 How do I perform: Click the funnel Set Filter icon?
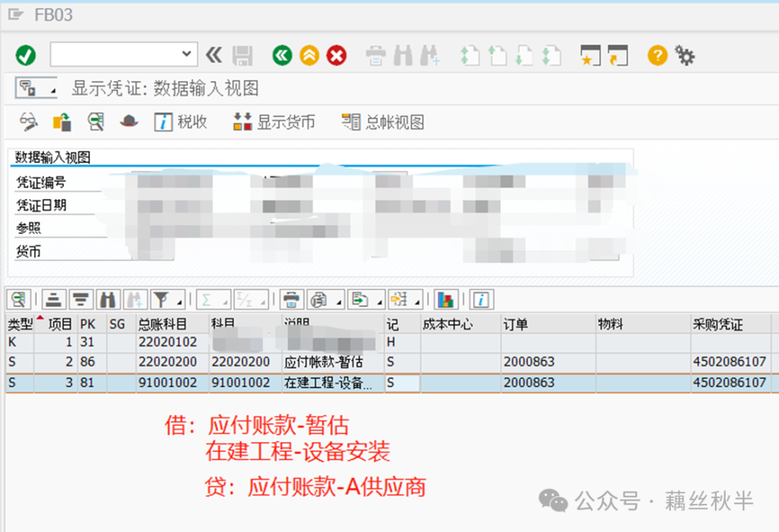(162, 300)
